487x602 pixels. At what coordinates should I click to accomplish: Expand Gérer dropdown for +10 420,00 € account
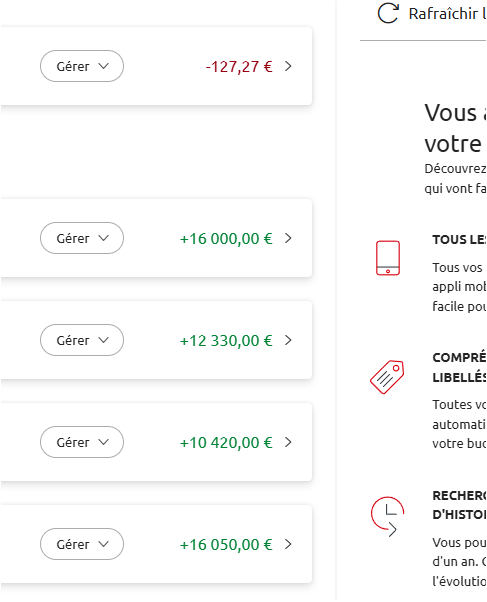pyautogui.click(x=82, y=442)
